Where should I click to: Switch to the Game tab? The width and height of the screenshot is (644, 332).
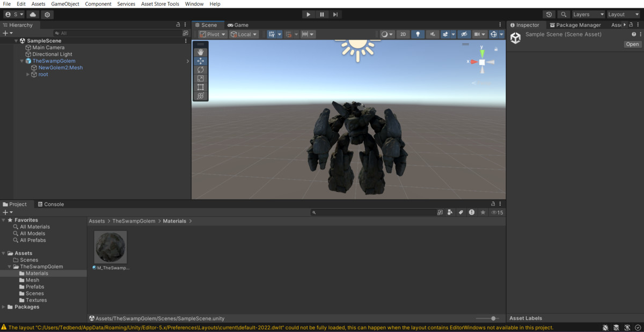(238, 25)
